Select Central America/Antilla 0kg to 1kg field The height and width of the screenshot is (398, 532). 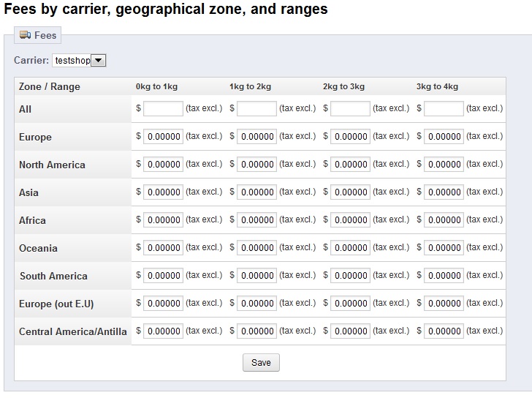[163, 331]
